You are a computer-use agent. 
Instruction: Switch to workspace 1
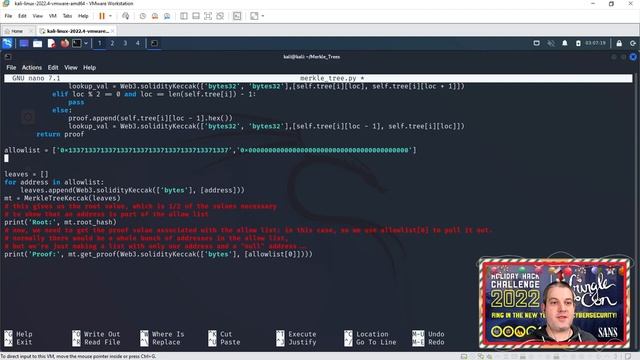[x=99, y=43]
